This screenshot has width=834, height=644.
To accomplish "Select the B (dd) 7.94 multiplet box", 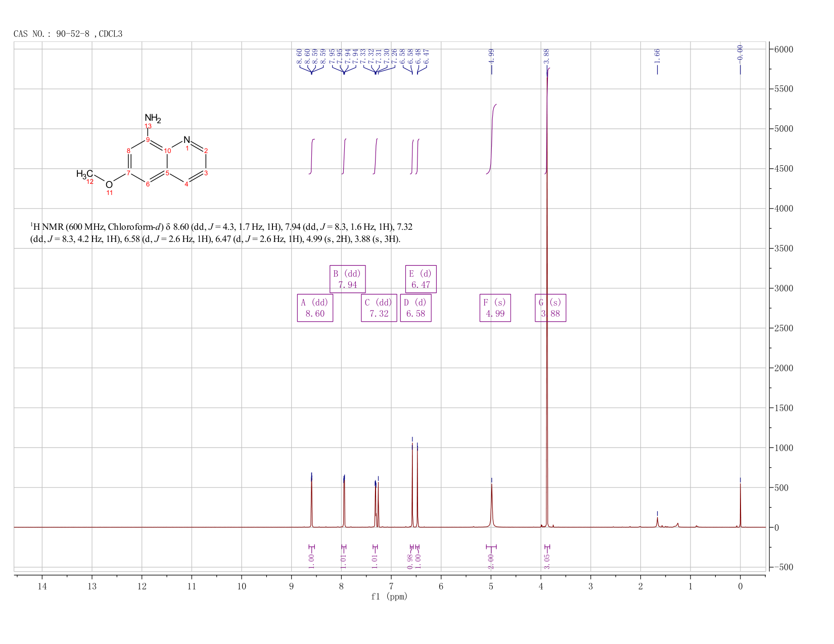I will [x=348, y=279].
